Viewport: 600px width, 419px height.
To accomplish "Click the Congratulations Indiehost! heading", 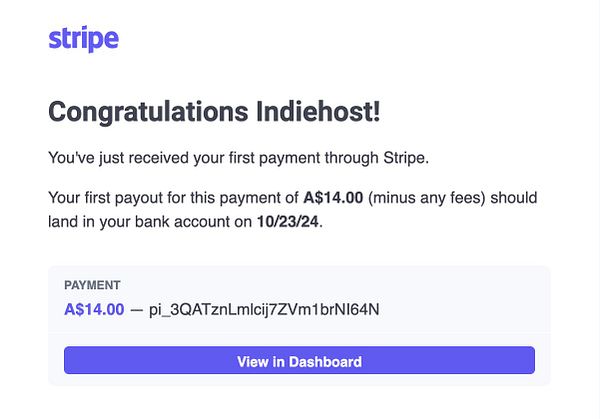I will pos(214,111).
